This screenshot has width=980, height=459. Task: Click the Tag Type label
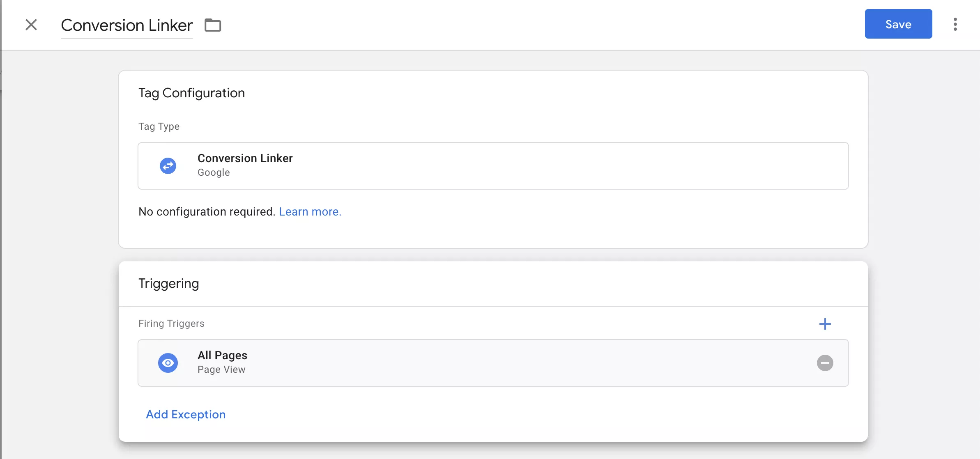click(x=159, y=126)
